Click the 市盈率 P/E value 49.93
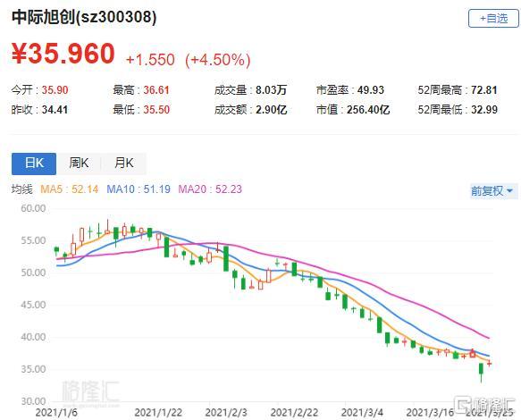Viewport: 521px width, 420px height. pyautogui.click(x=371, y=90)
